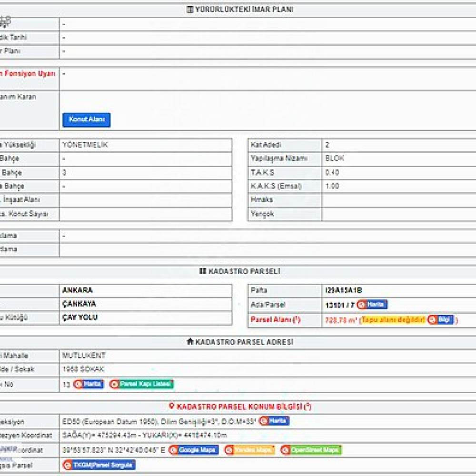
Task: Click the TKGM Parsel Sorgula button
Action: point(99,465)
